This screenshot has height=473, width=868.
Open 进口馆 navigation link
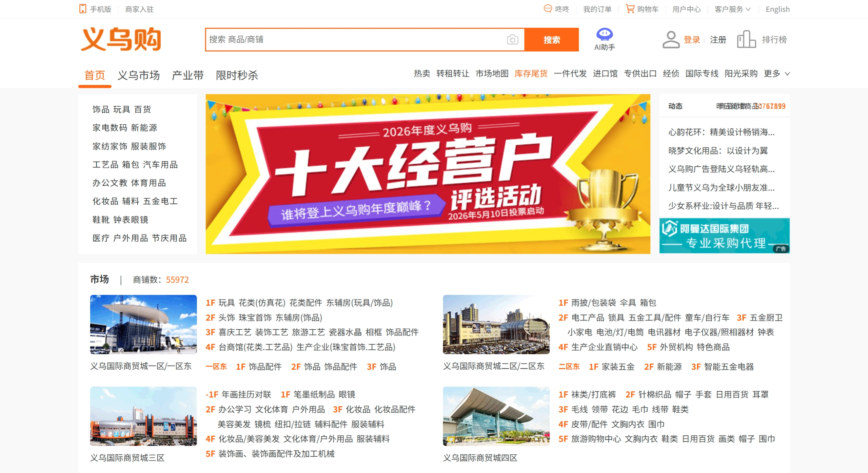coord(605,74)
